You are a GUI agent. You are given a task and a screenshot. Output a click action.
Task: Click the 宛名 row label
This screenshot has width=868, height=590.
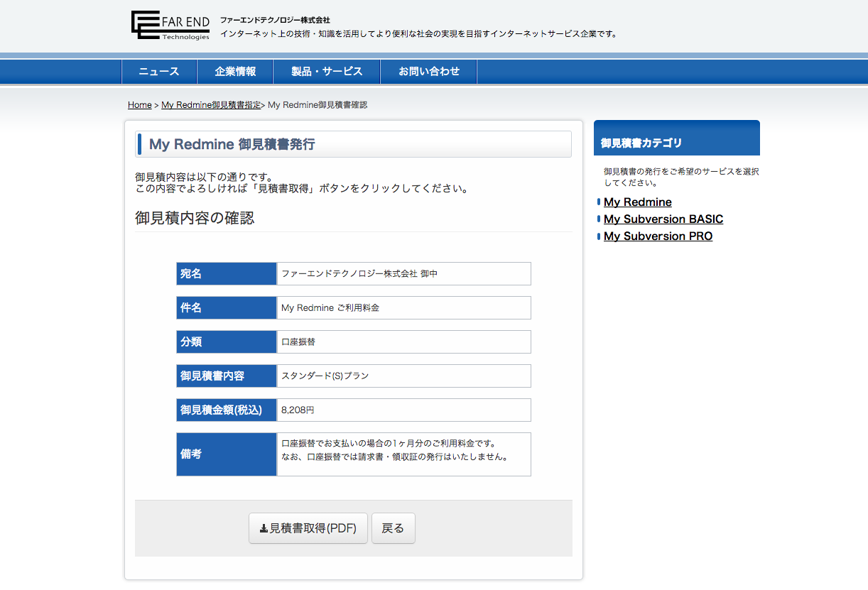(227, 273)
